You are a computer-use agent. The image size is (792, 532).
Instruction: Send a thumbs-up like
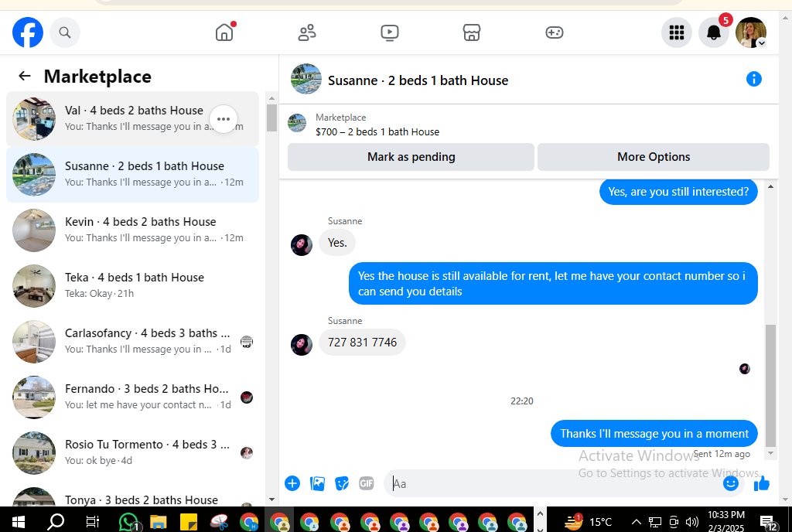pyautogui.click(x=762, y=483)
